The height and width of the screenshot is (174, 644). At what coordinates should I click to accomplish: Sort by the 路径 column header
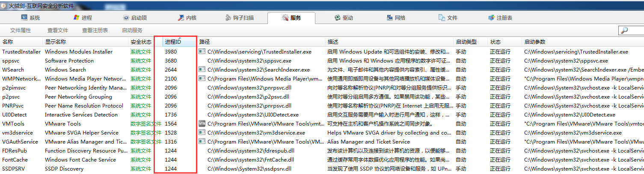point(261,42)
